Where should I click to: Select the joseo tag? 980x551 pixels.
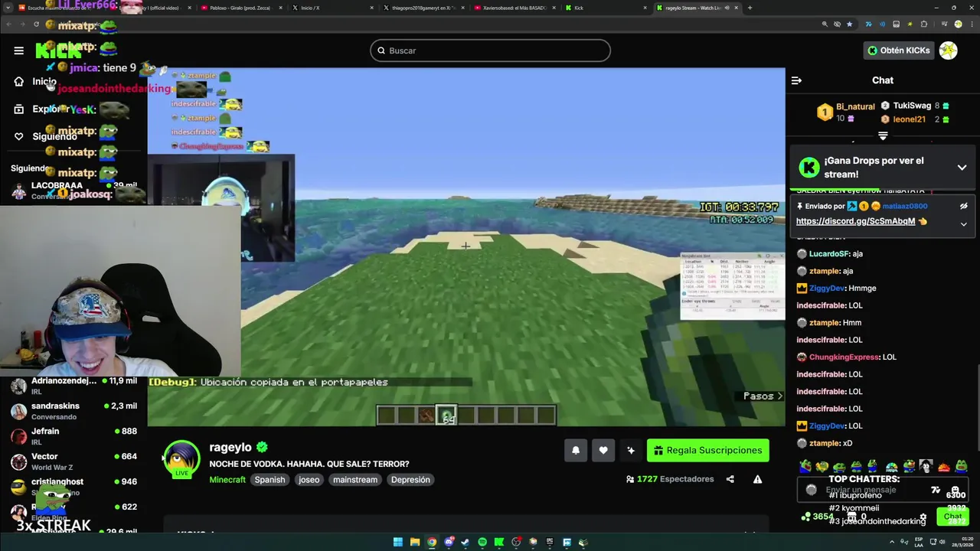(309, 480)
